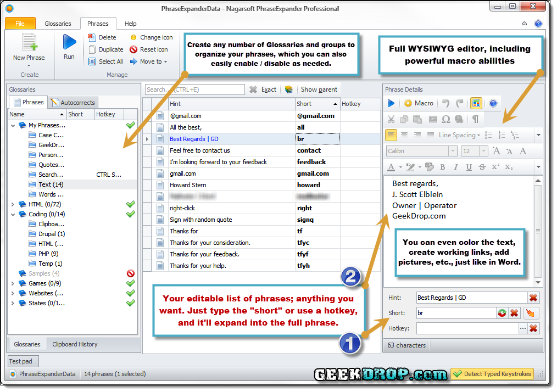Toggle the Coding (0/14) glossary checkmark
This screenshot has height=392, width=557.
[x=131, y=214]
